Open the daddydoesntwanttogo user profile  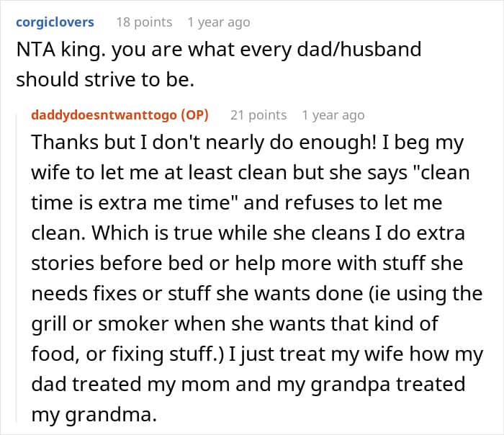(x=104, y=115)
